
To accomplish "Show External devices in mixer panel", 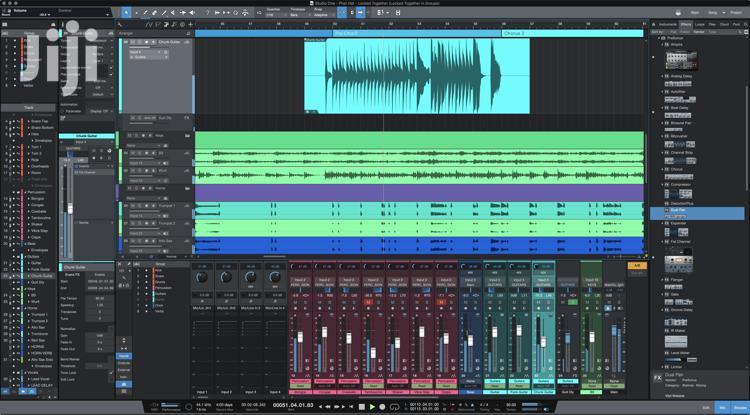I will coord(124,370).
